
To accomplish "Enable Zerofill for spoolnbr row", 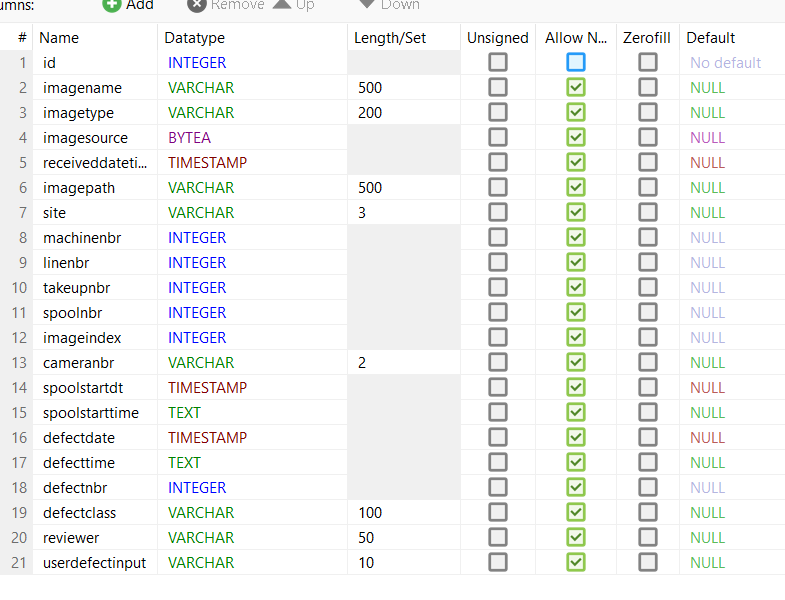I will click(648, 312).
